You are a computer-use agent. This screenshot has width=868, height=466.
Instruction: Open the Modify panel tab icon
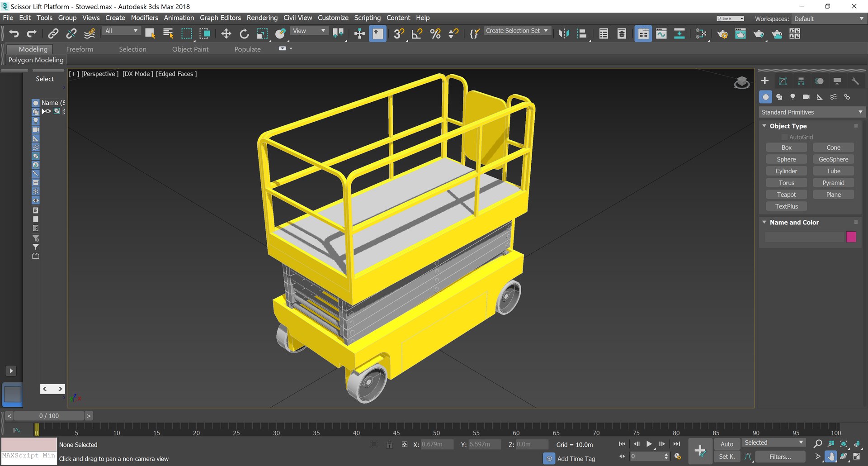click(x=783, y=81)
